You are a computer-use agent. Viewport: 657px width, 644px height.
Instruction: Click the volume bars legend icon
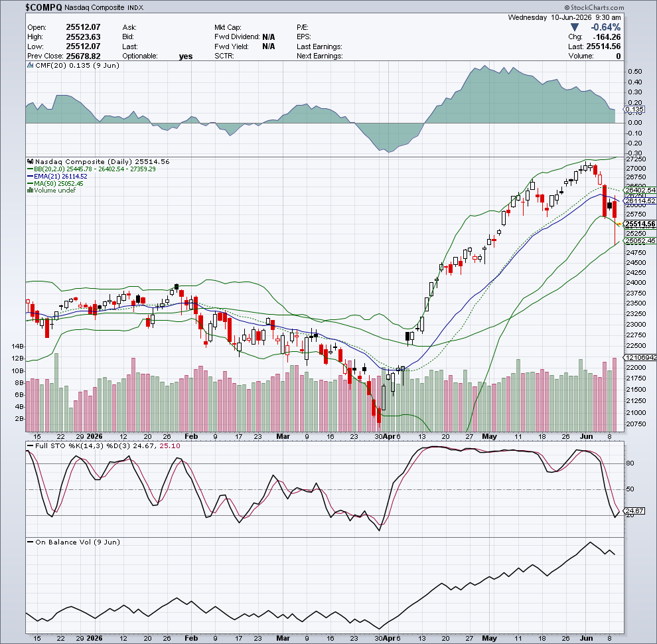tap(30, 191)
